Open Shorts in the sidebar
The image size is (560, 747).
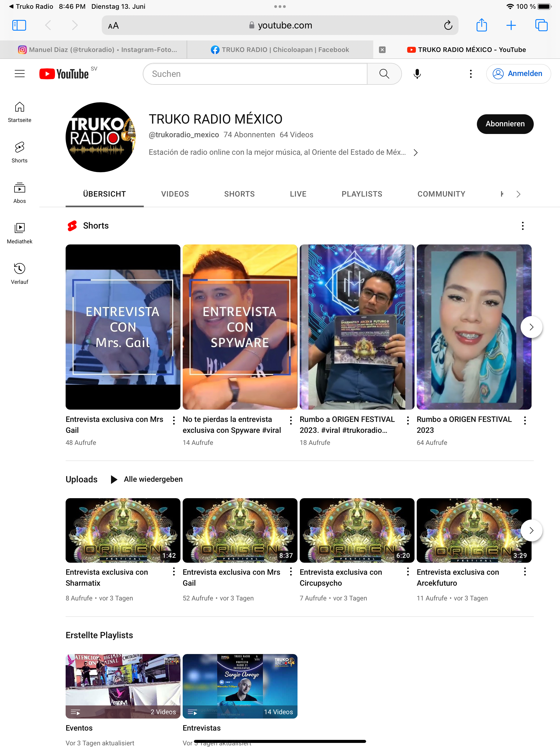[20, 153]
